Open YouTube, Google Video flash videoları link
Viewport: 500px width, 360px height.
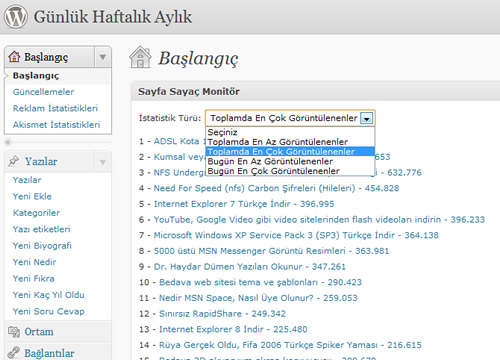[x=319, y=220]
